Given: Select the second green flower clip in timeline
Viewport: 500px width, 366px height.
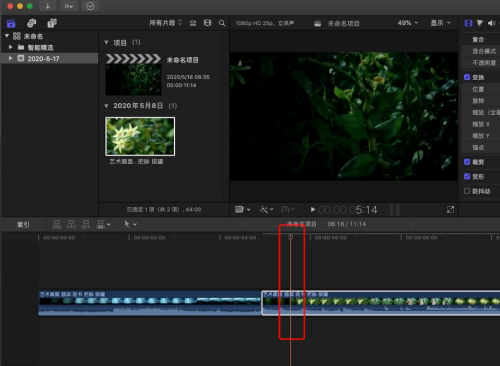Looking at the screenshot, I should pyautogui.click(x=381, y=303).
